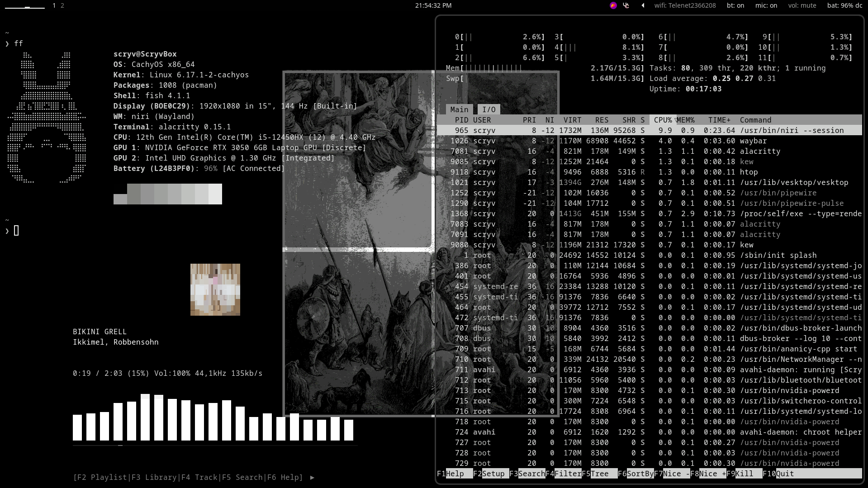Image resolution: width=868 pixels, height=488 pixels.
Task: Unmute audio via "vol: mute" module
Action: coord(802,5)
